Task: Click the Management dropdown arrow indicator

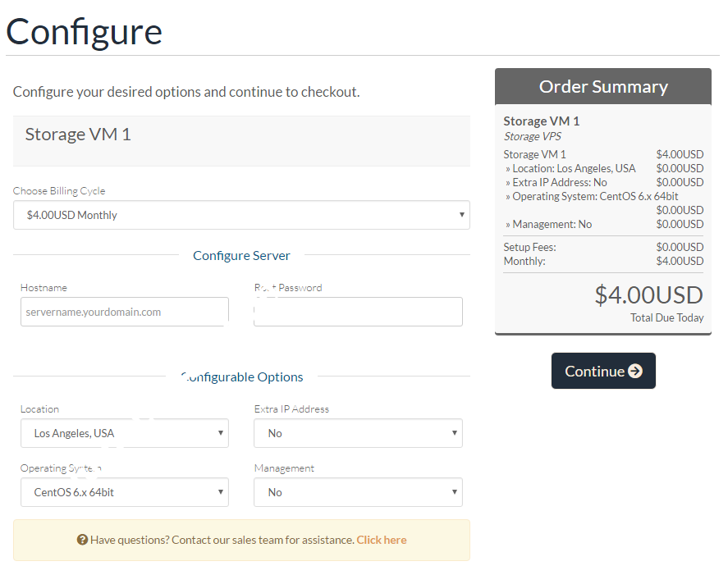Action: pos(456,492)
